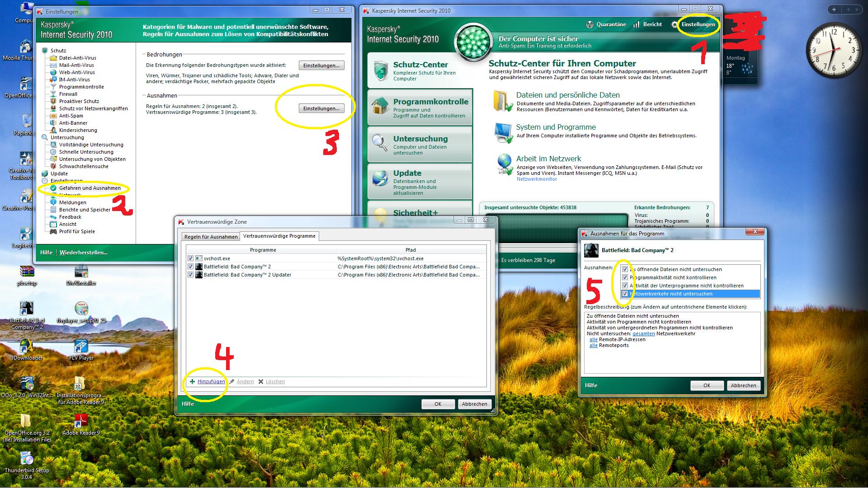Toggle Programmaktivität nicht kontrollieren checkbox

point(625,277)
